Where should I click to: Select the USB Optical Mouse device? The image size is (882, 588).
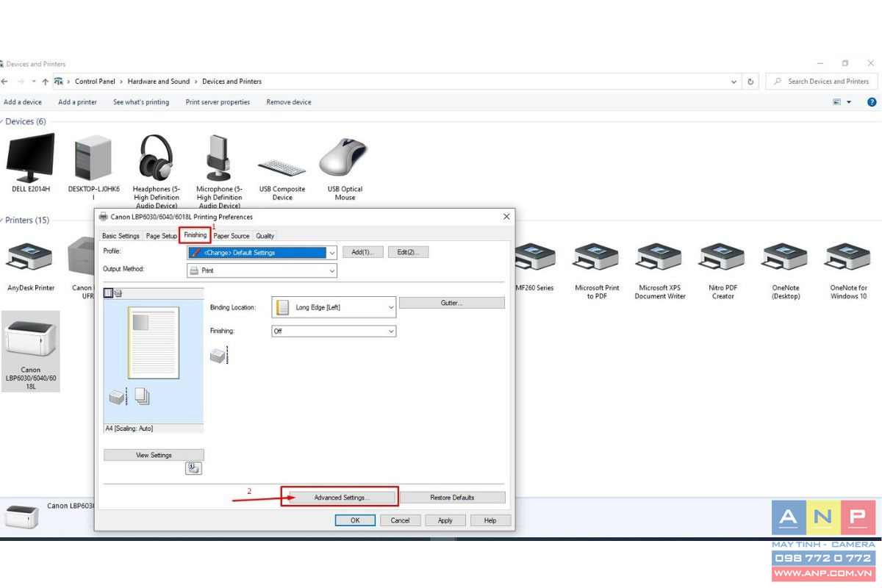point(345,169)
